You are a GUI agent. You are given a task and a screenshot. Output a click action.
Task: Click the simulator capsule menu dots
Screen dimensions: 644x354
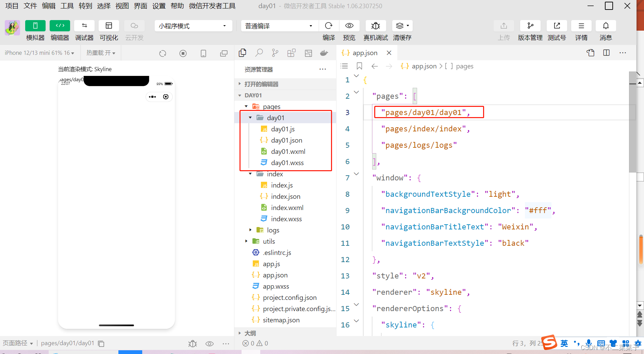coord(152,97)
